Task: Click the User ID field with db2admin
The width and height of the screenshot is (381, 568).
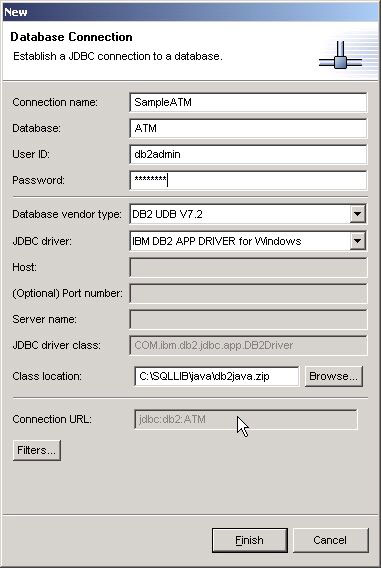Action: click(248, 154)
